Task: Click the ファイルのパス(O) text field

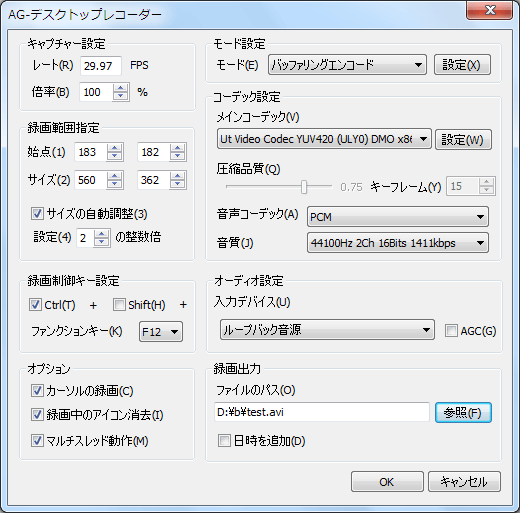Action: [322, 412]
